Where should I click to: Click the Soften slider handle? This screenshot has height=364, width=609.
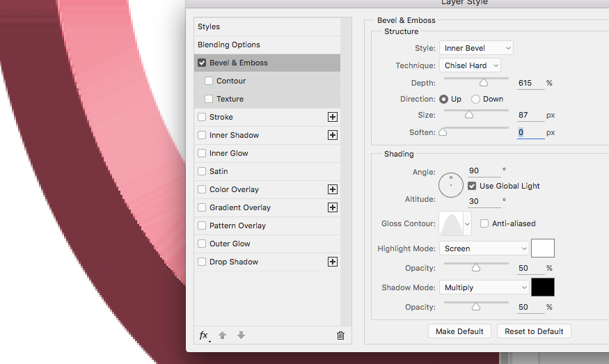tap(443, 132)
